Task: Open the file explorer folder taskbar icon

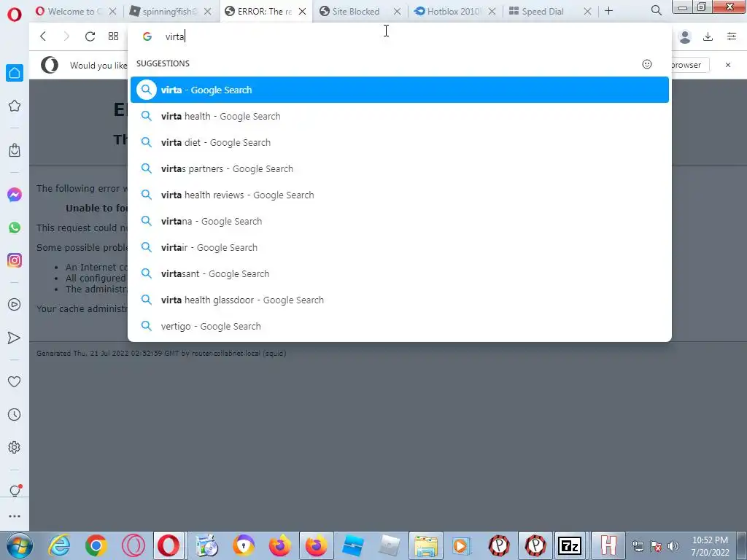Action: (426, 545)
